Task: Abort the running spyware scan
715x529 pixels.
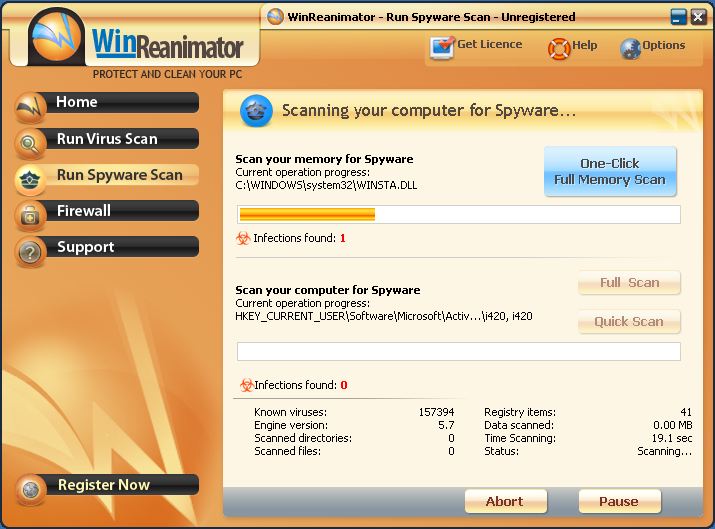Action: pos(505,501)
